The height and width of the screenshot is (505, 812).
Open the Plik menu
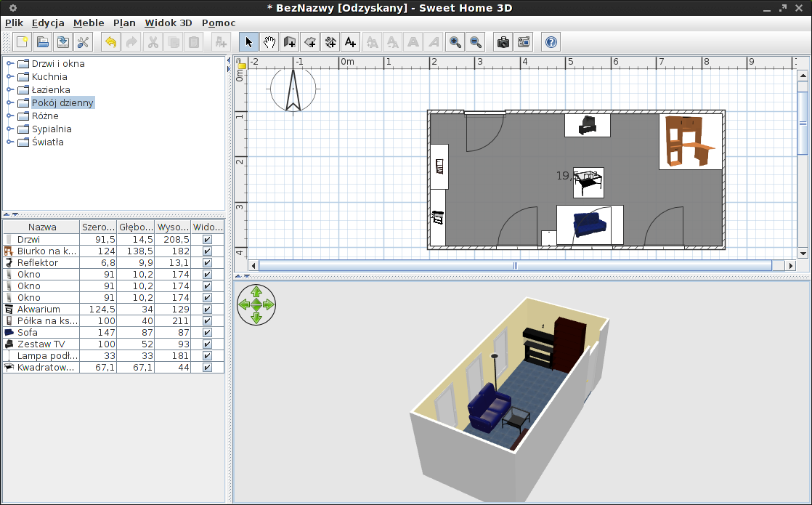[15, 23]
